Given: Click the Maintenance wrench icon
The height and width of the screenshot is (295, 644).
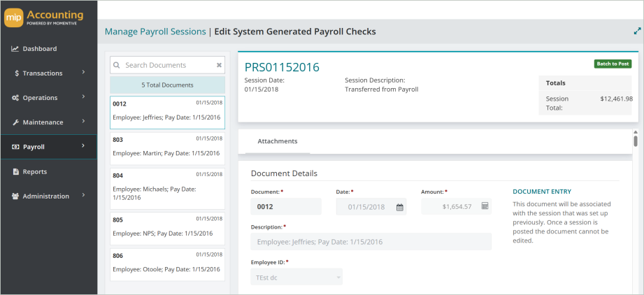Looking at the screenshot, I should click(15, 122).
